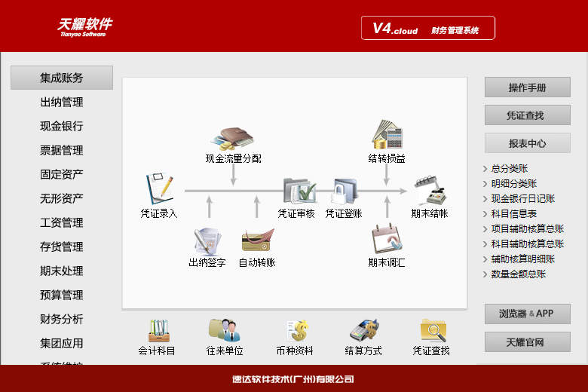Select 固定资产 in the sidebar
Screen dimensions: 588x392
click(x=62, y=174)
